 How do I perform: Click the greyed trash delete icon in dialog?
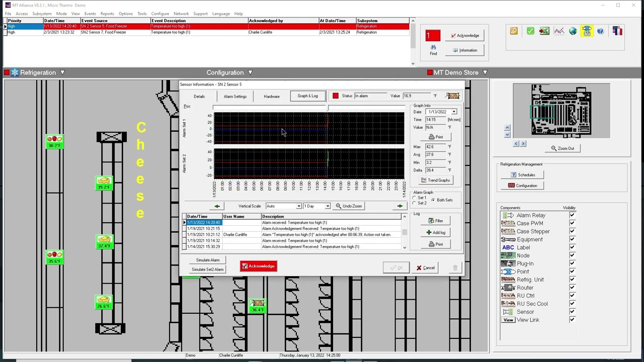click(x=455, y=267)
